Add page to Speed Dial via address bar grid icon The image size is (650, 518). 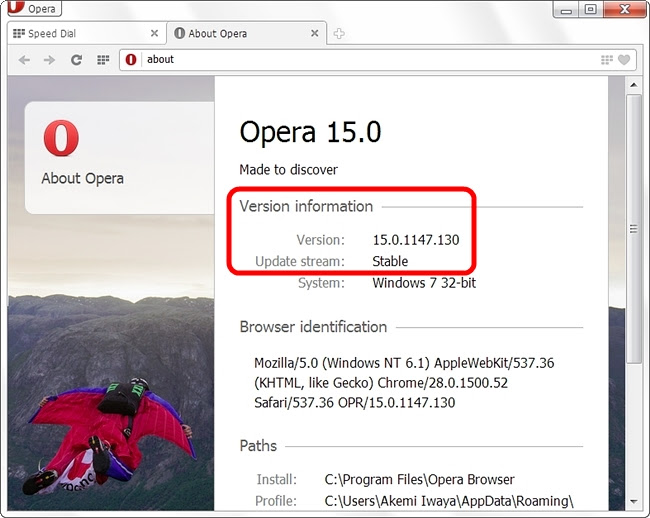(607, 60)
